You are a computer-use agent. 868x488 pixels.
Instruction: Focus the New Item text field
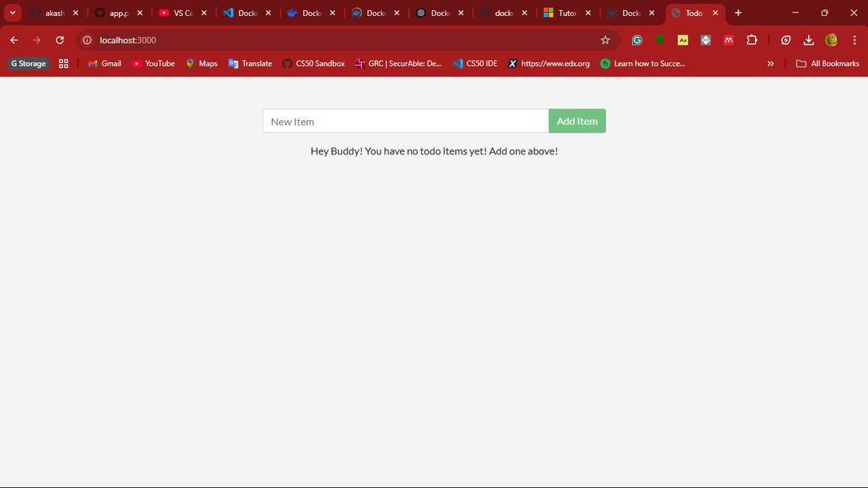406,121
